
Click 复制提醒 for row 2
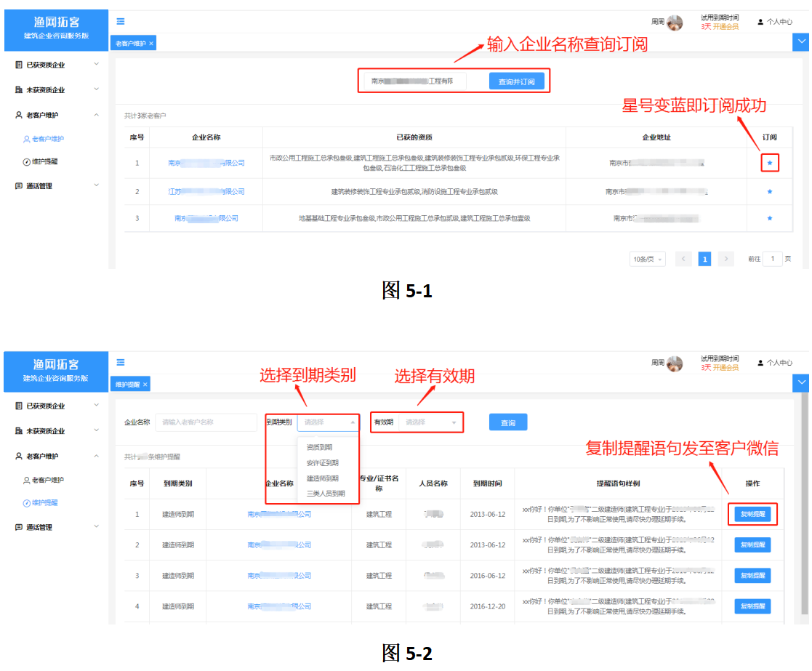pyautogui.click(x=752, y=545)
